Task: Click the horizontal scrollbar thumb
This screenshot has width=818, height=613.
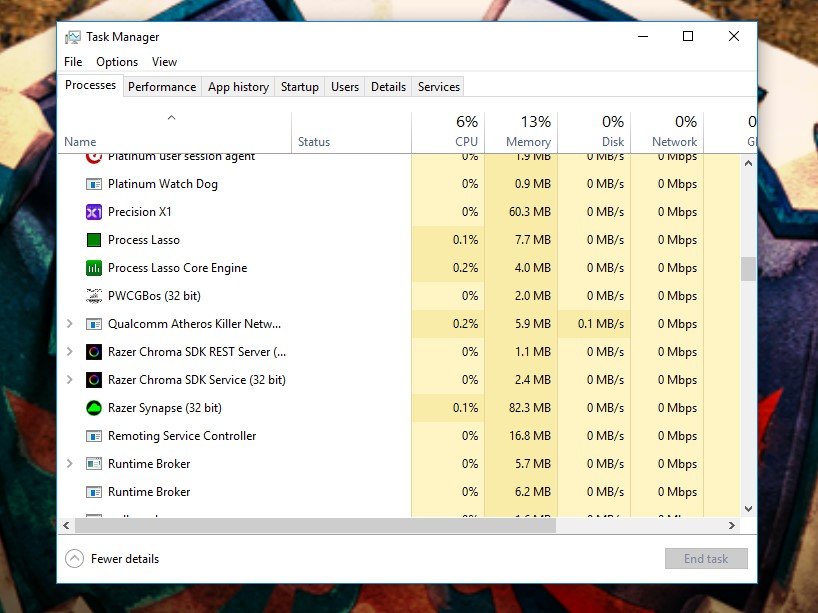Action: point(316,525)
